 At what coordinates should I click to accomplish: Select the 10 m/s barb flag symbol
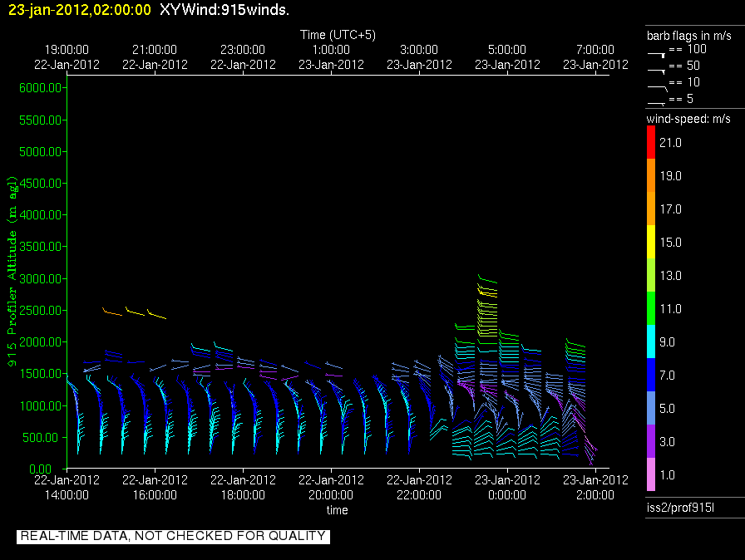point(657,85)
